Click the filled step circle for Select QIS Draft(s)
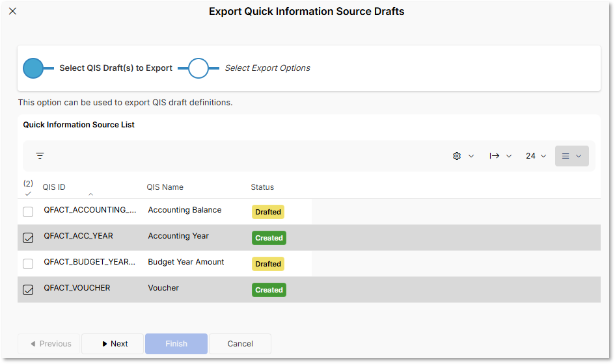This screenshot has height=364, width=615. tap(33, 68)
